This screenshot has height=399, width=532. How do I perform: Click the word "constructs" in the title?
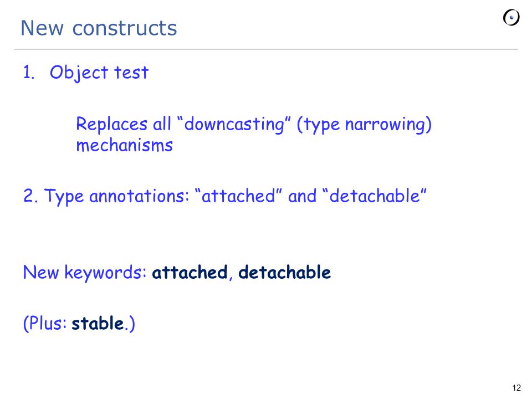point(125,28)
